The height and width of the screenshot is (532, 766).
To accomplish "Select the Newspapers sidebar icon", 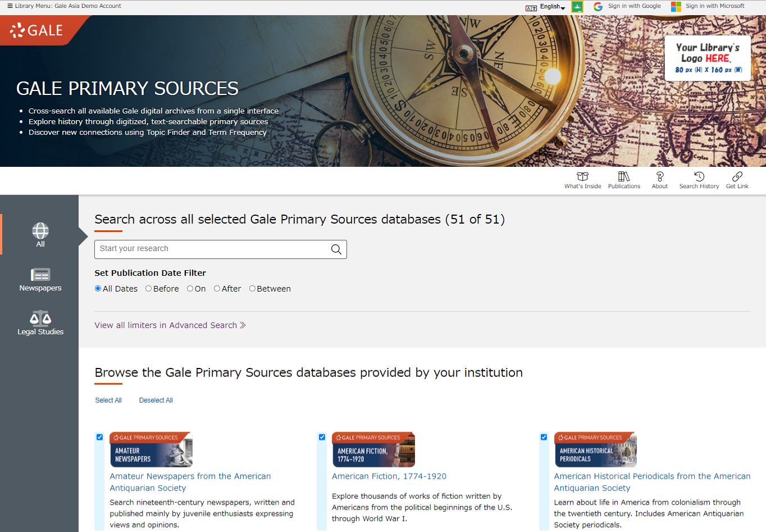I will point(40,274).
